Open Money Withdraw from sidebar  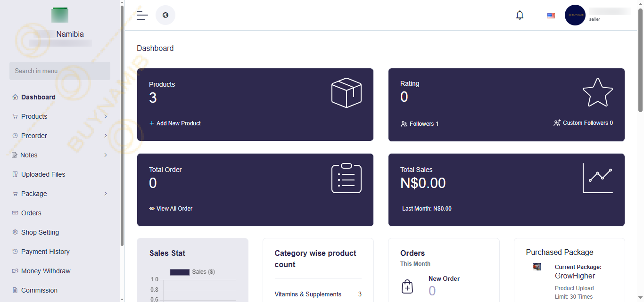tap(46, 271)
